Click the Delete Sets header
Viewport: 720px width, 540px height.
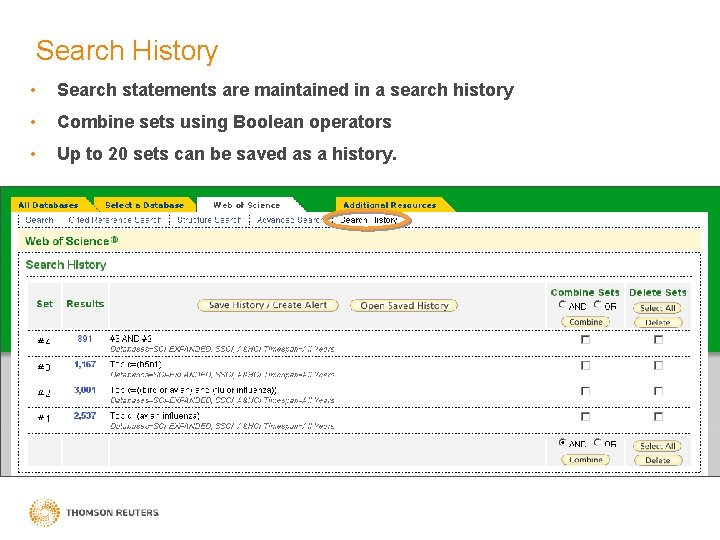point(658,292)
